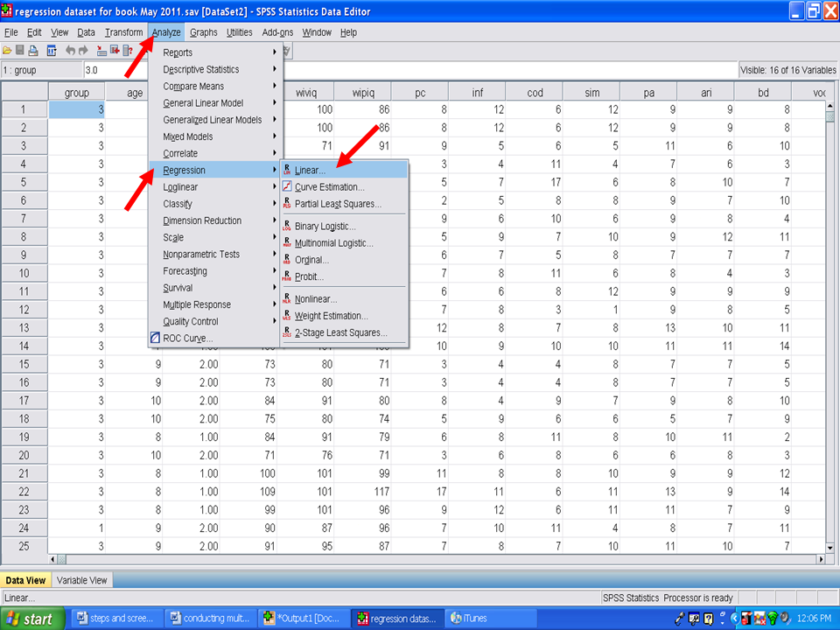840x630 pixels.
Task: Select Linear regression from the submenu
Action: coord(310,170)
